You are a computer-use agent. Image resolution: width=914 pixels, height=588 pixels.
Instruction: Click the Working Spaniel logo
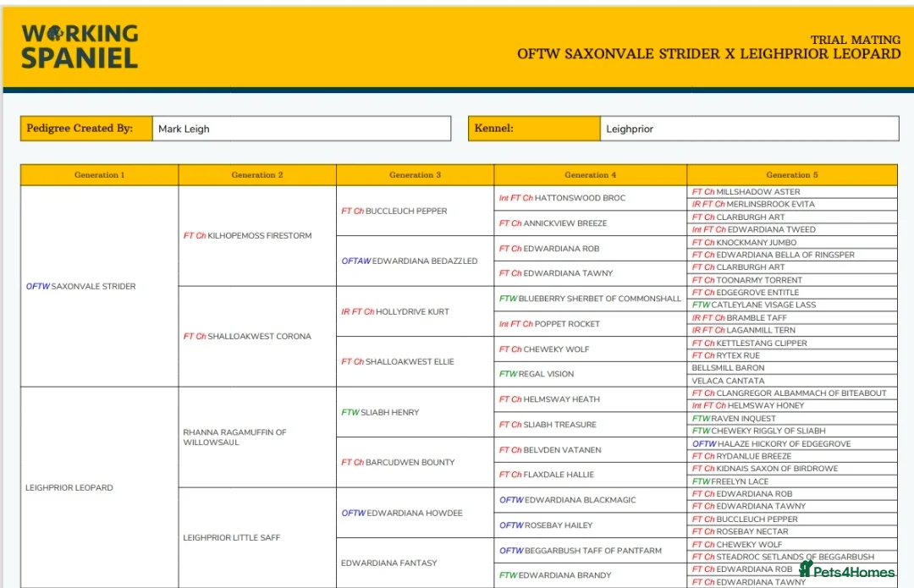tap(80, 46)
